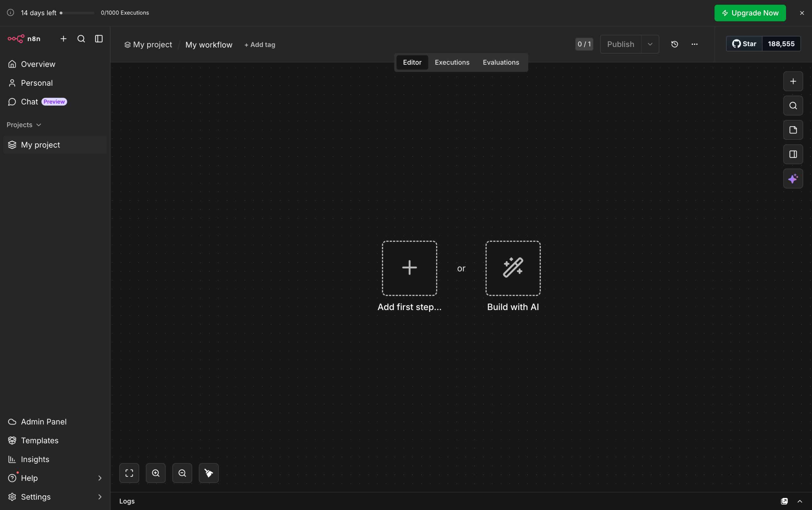
Task: Switch to the Editor tab
Action: tap(412, 63)
